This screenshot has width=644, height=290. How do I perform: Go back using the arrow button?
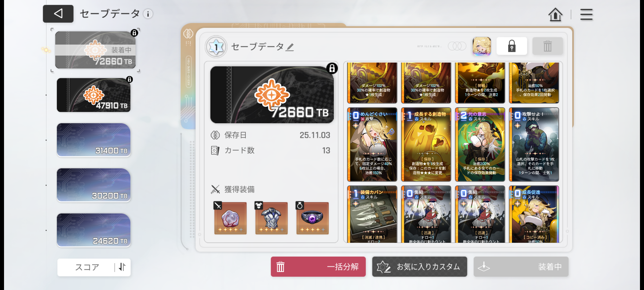(x=58, y=14)
